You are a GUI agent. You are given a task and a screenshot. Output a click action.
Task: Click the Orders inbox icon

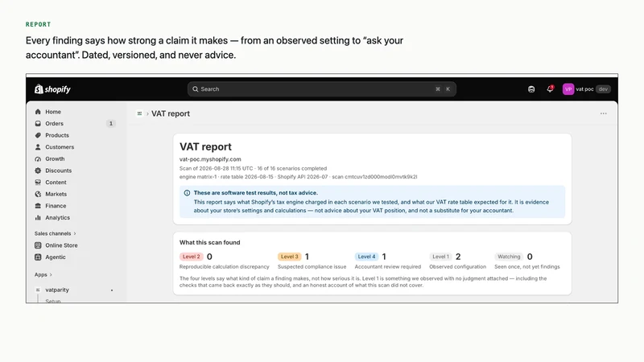pyautogui.click(x=38, y=124)
